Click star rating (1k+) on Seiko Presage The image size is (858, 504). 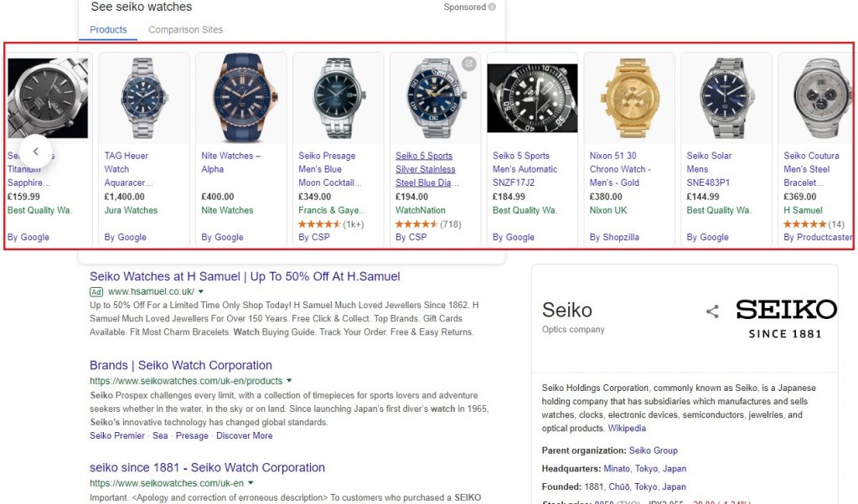tap(331, 224)
